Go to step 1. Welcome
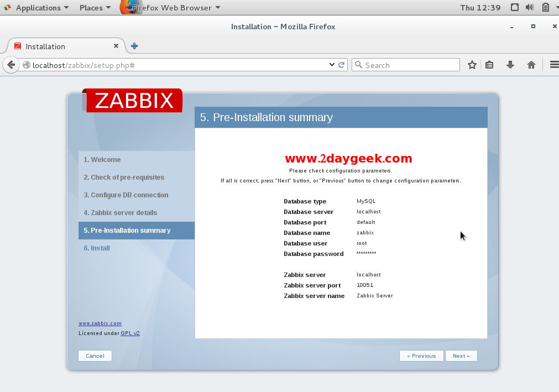The width and height of the screenshot is (559, 392). 102,160
